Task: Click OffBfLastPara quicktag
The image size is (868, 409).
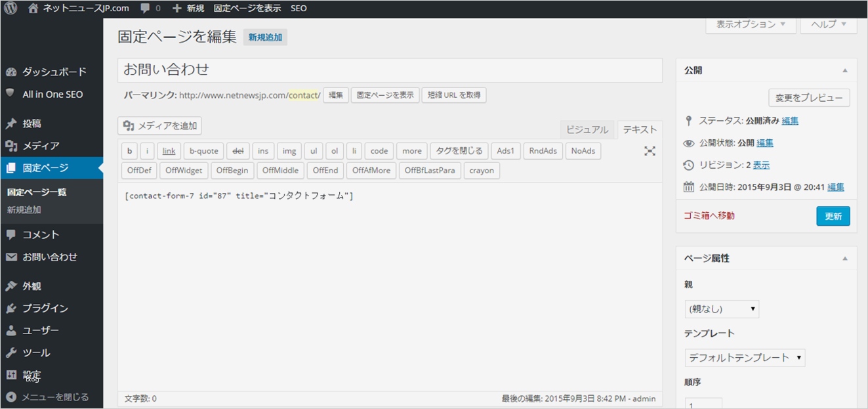Action: coord(430,171)
